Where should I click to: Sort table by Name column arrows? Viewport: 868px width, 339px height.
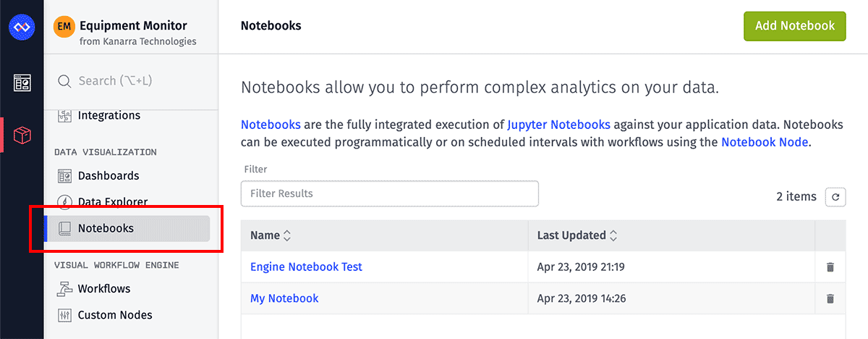tap(286, 235)
